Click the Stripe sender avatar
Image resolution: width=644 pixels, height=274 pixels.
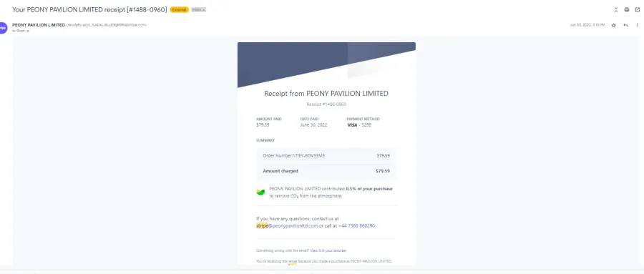3,27
